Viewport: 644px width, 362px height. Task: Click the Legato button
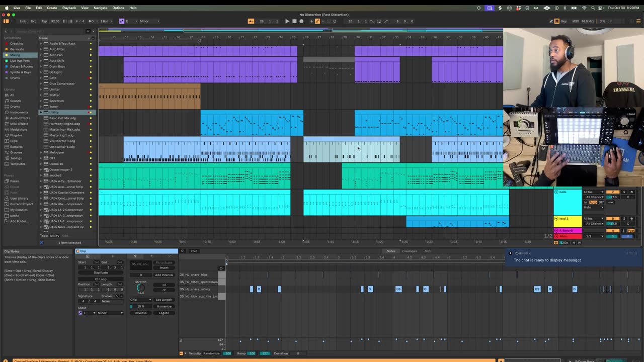point(164,313)
